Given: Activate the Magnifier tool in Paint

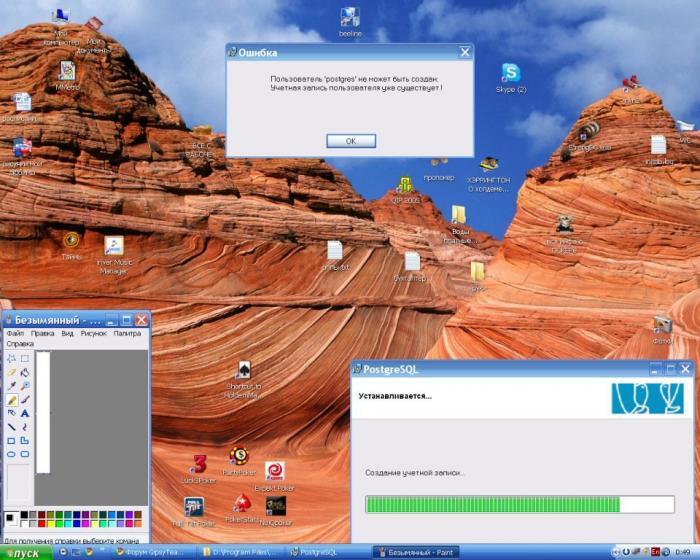Looking at the screenshot, I should (x=25, y=386).
